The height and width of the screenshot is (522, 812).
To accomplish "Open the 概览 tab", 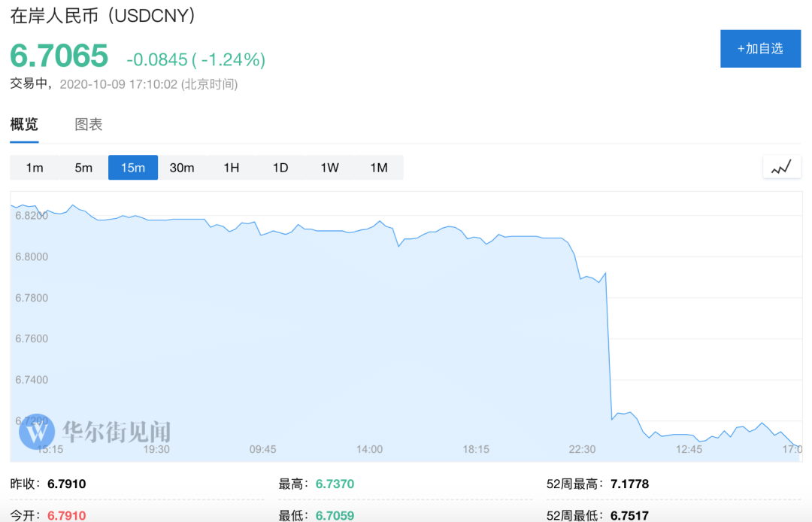I will [24, 125].
